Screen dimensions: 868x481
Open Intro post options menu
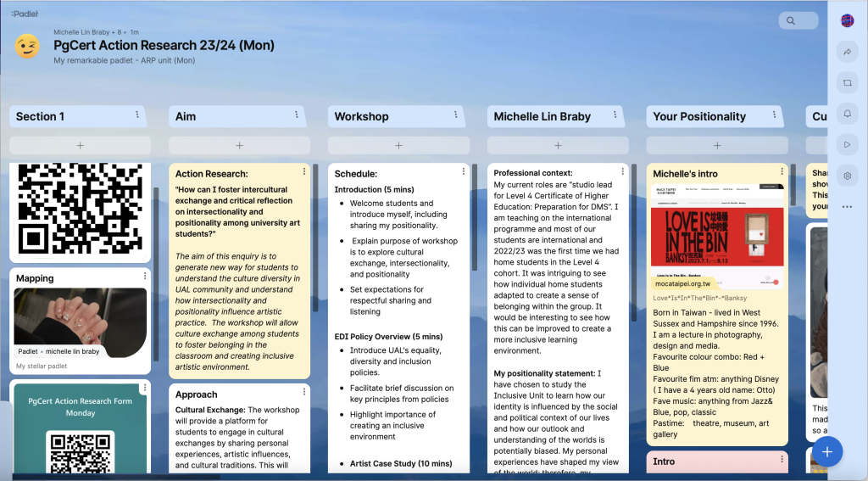782,460
